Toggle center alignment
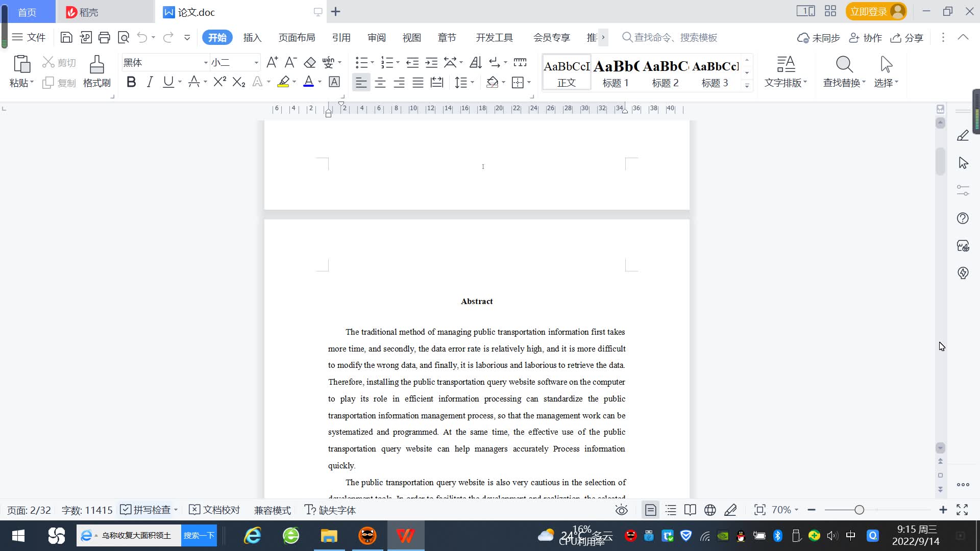 [380, 82]
